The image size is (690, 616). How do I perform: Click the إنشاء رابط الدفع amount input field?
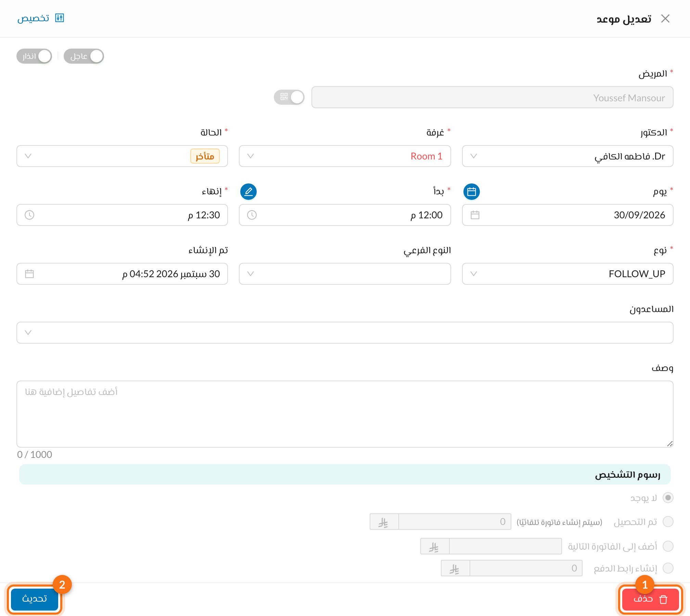526,568
